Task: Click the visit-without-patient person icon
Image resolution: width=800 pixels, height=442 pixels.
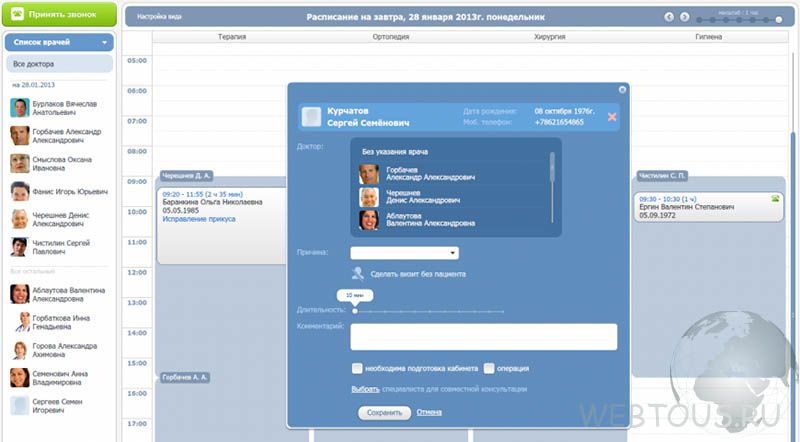Action: [358, 274]
